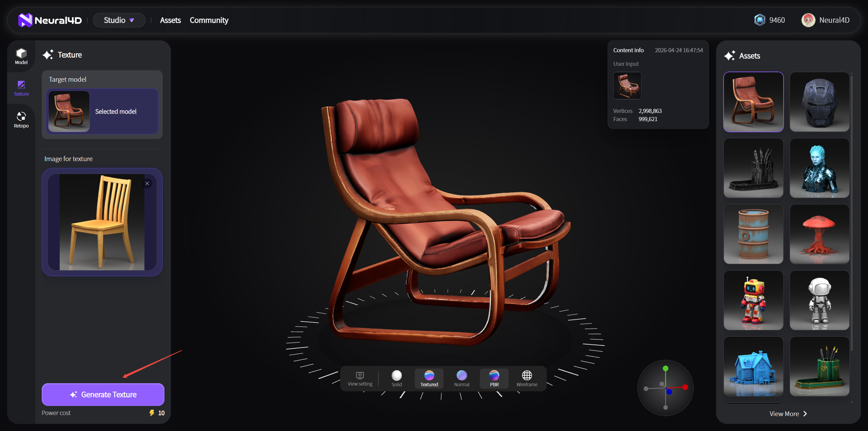Click the Neural4D logo
The image size is (868, 431).
coord(50,20)
